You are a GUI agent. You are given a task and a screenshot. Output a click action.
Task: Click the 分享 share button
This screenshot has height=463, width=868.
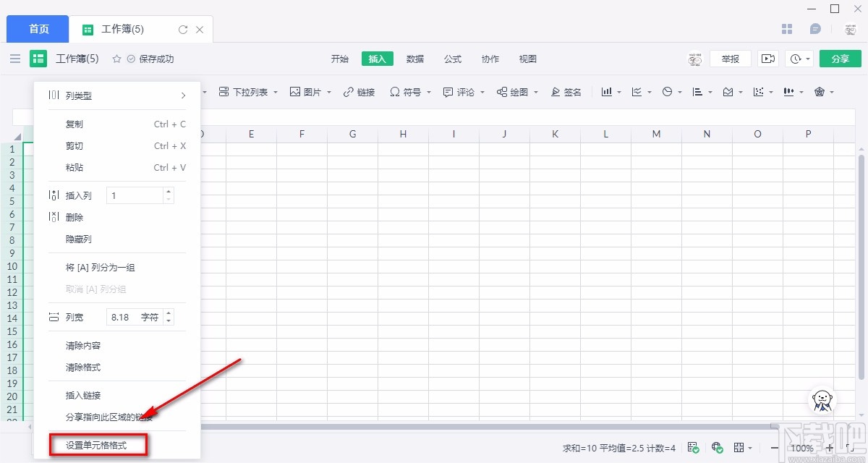click(x=841, y=59)
